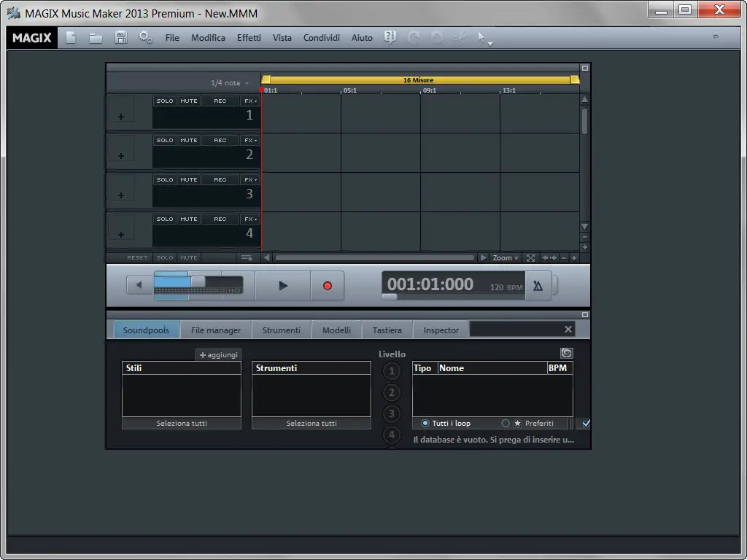
Task: Maximize the arranger with its corner icon
Action: click(x=585, y=68)
